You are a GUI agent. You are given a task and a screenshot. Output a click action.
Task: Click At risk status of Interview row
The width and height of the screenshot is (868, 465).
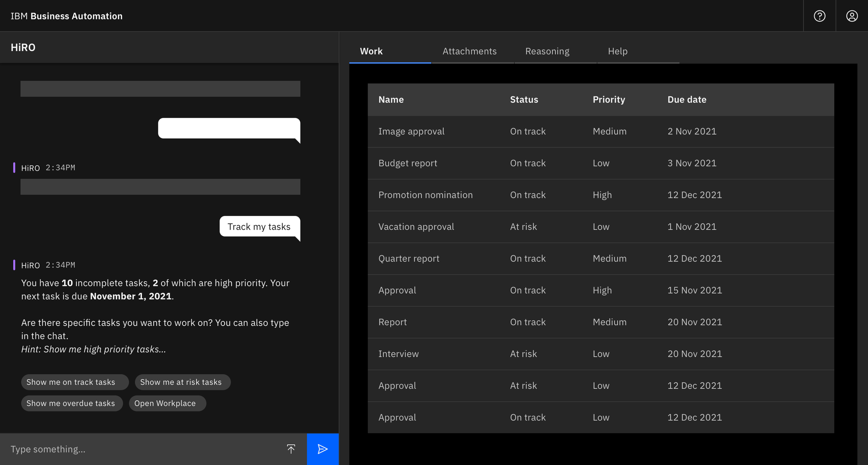523,354
